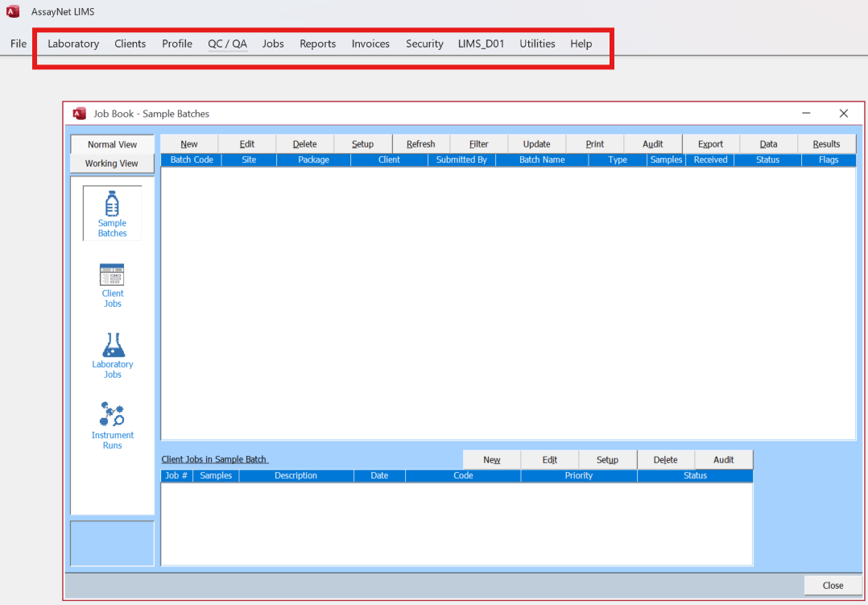The image size is (868, 605).
Task: Open the Client Jobs sidebar icon
Action: click(113, 285)
